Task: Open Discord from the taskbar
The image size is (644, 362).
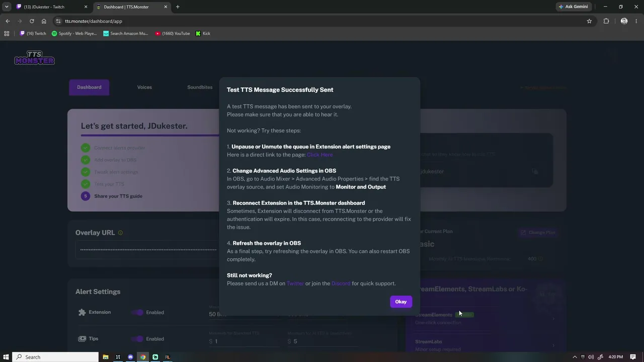Action: click(x=130, y=357)
